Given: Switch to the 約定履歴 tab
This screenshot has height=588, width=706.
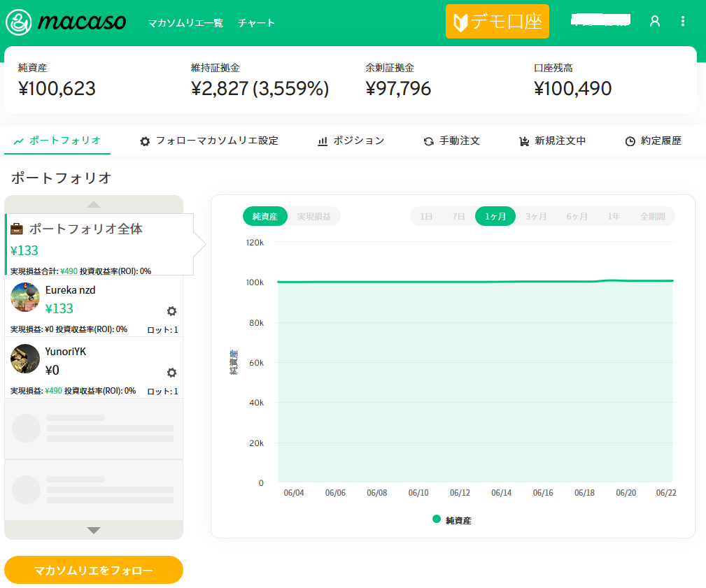Looking at the screenshot, I should click(653, 141).
